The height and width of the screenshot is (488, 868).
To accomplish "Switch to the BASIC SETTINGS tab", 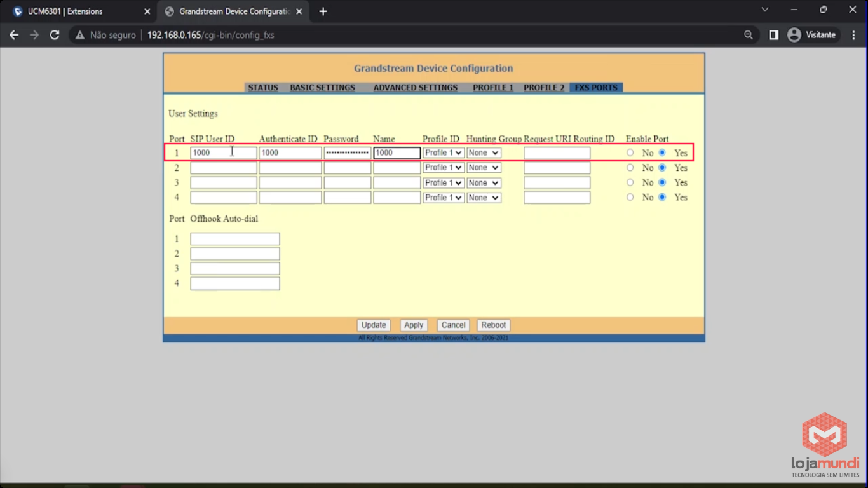I will [322, 88].
